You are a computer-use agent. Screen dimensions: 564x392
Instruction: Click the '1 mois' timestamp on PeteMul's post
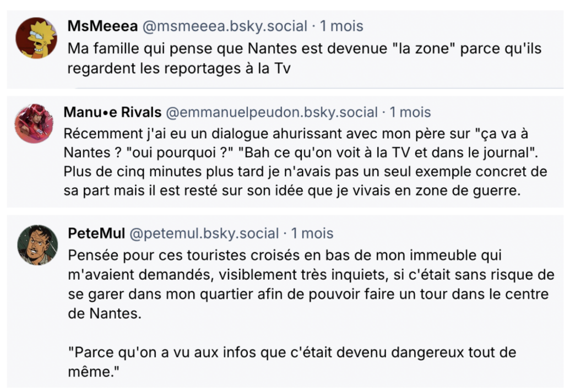point(312,233)
